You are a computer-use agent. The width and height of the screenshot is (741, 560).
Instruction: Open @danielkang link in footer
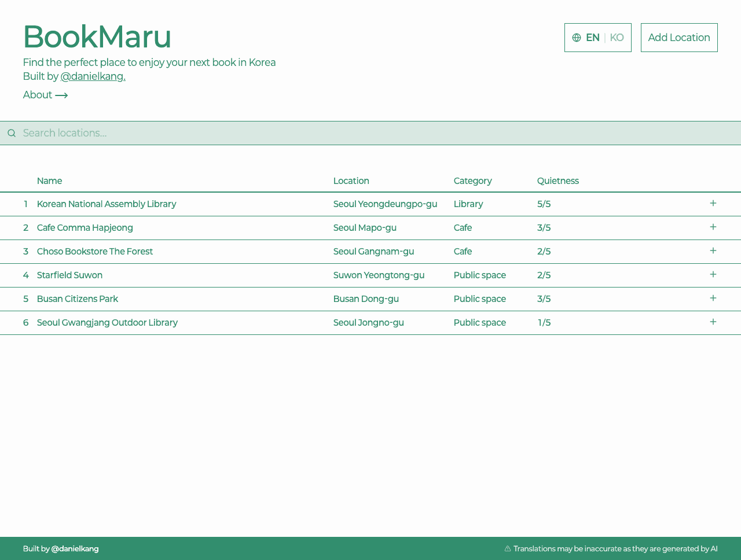[75, 548]
